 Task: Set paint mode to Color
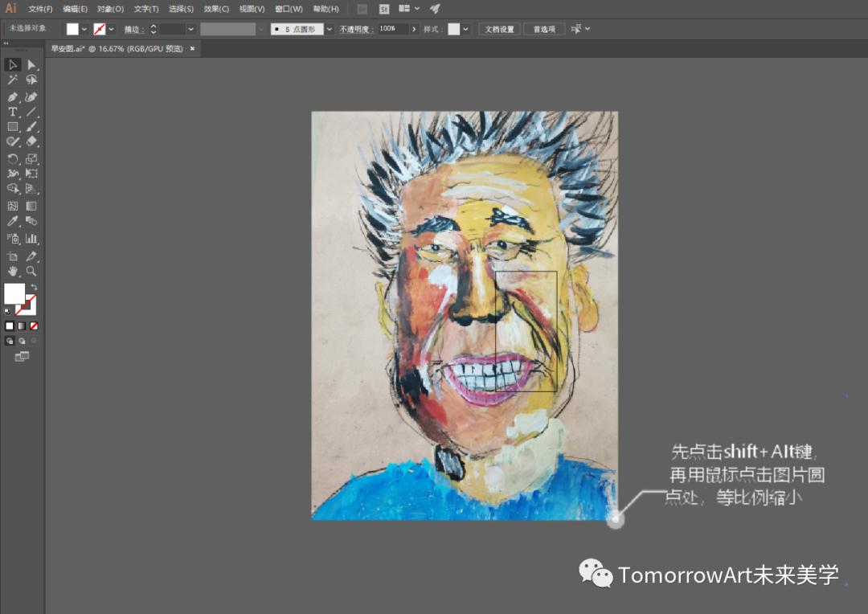coord(10,326)
